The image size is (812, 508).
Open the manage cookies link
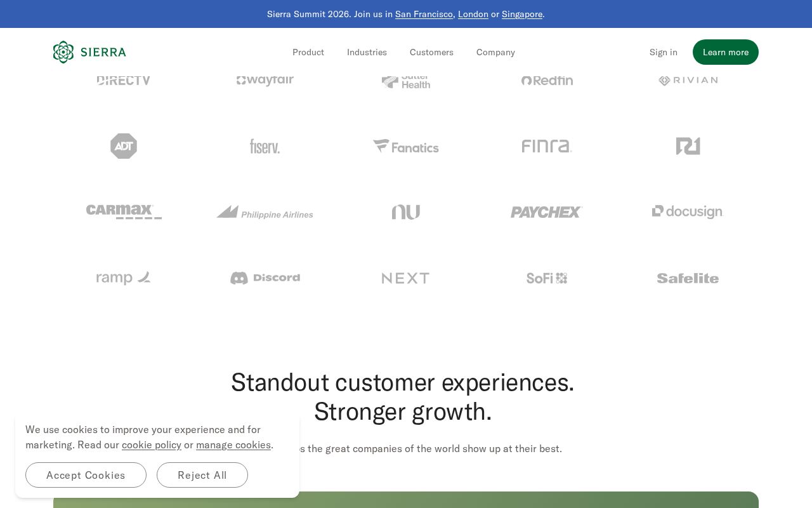pyautogui.click(x=233, y=444)
